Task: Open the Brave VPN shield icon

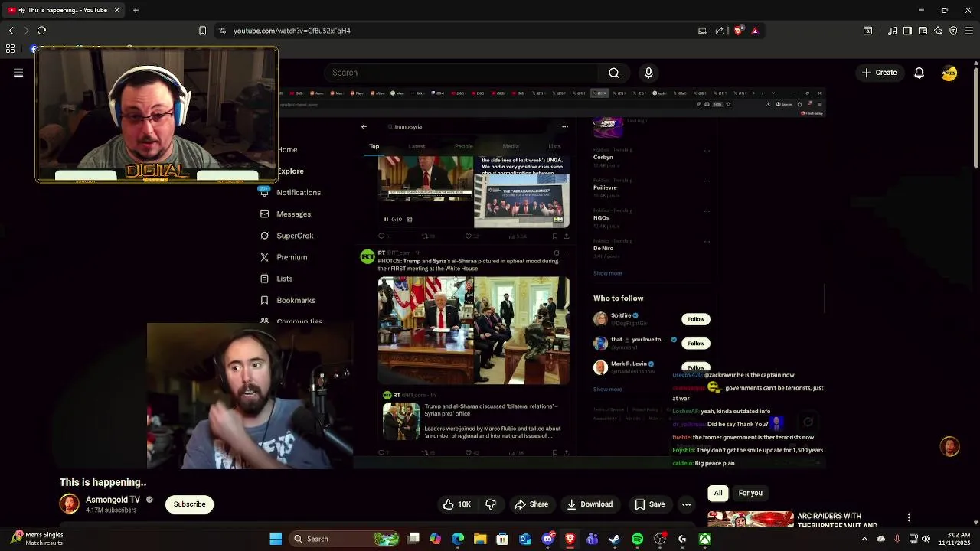Action: pyautogui.click(x=953, y=31)
